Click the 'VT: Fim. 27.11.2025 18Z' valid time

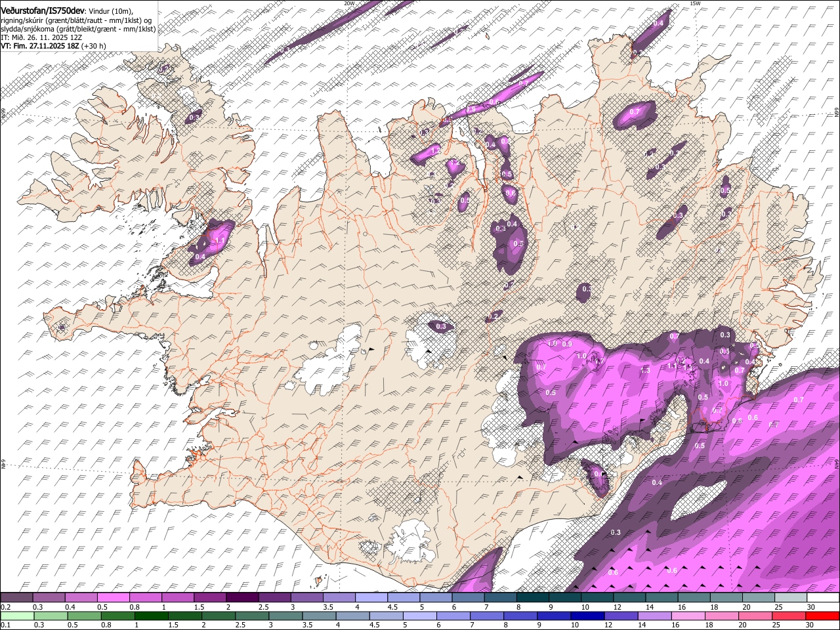(39, 46)
